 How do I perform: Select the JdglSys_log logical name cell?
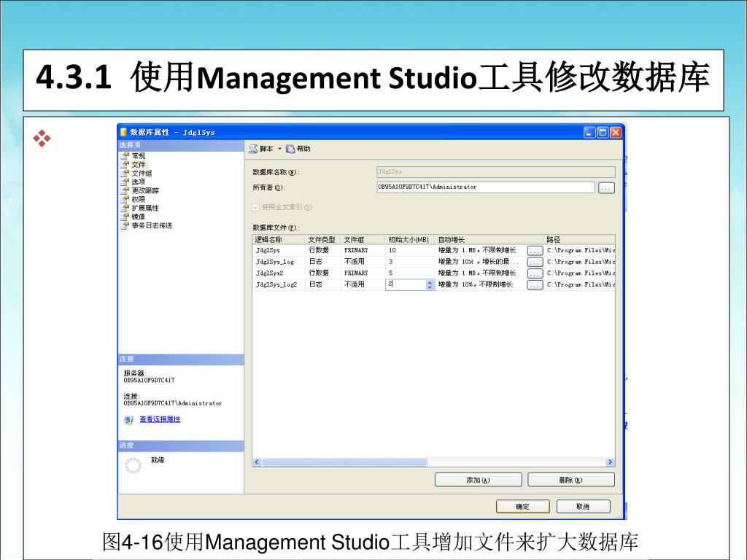pyautogui.click(x=279, y=262)
